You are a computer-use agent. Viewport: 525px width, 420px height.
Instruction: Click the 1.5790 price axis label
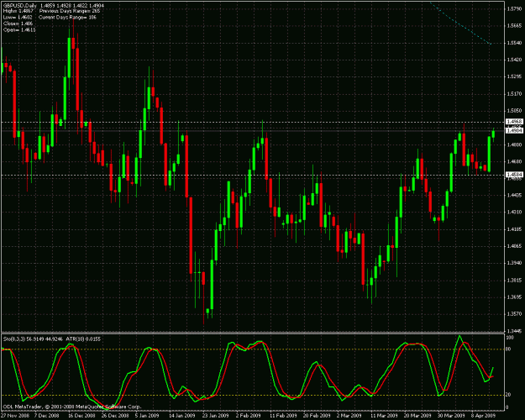pos(515,8)
